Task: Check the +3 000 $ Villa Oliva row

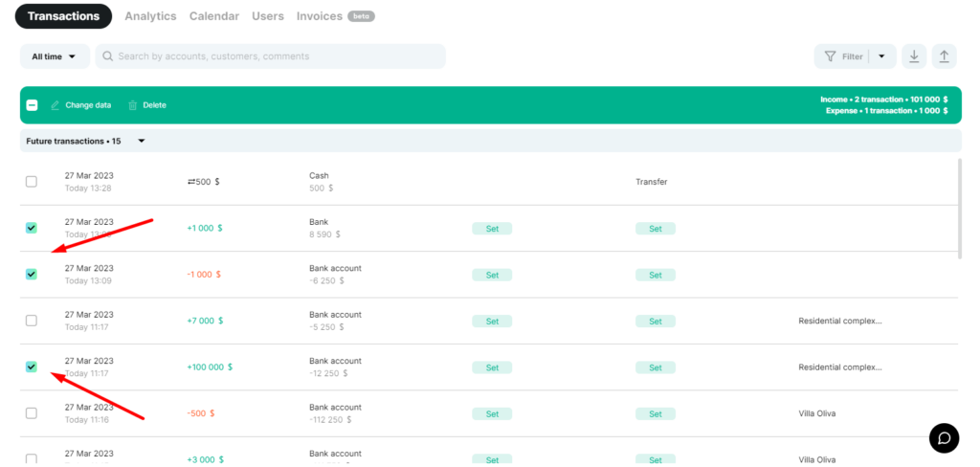Action: tap(32, 459)
